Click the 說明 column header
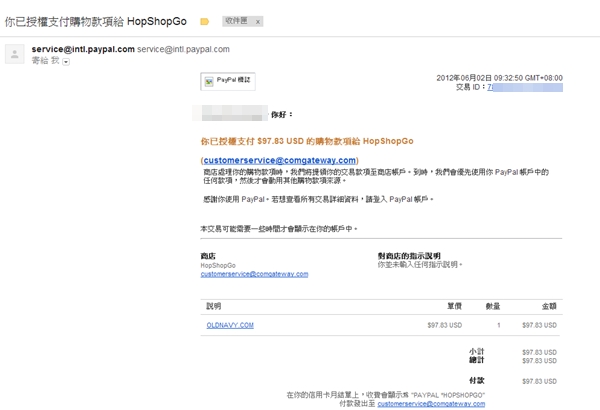The height and width of the screenshot is (410, 600). (x=214, y=306)
